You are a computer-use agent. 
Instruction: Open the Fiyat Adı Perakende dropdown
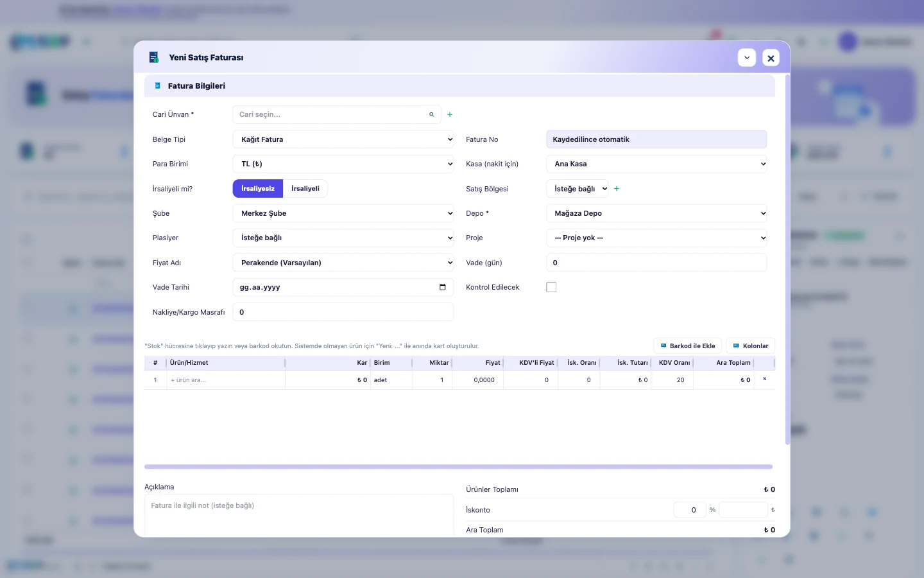(343, 263)
